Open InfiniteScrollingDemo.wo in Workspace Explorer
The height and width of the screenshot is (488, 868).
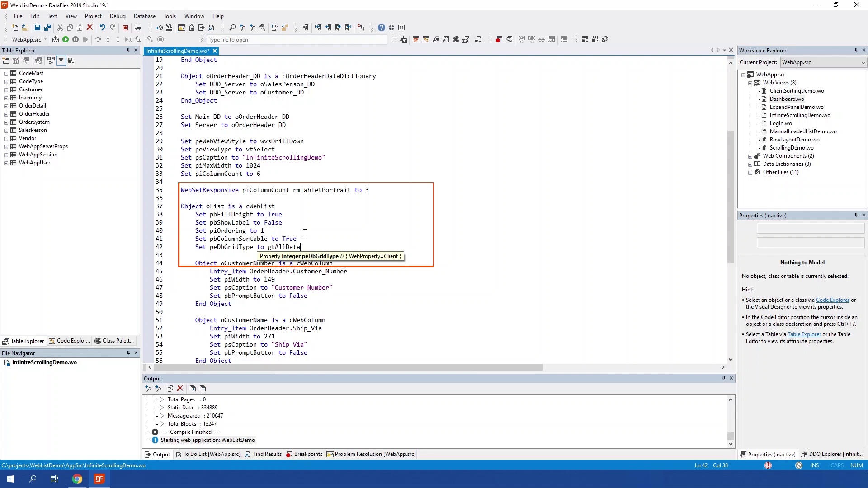[800, 115]
